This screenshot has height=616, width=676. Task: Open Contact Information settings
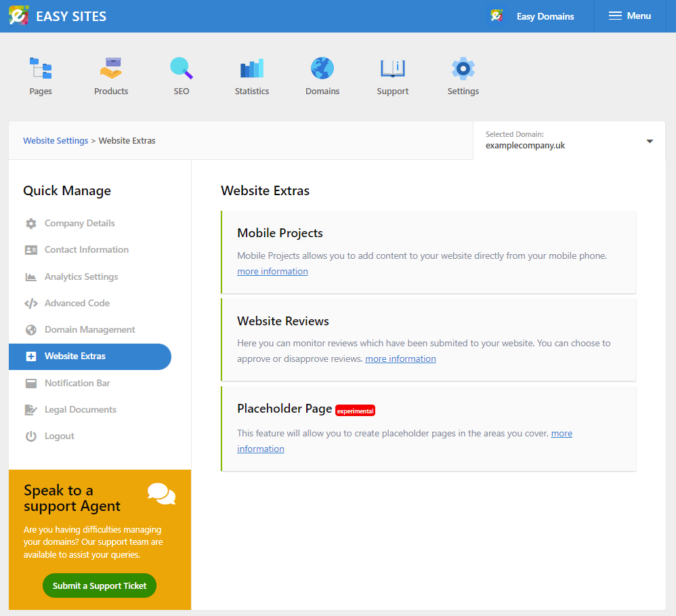pyautogui.click(x=87, y=250)
